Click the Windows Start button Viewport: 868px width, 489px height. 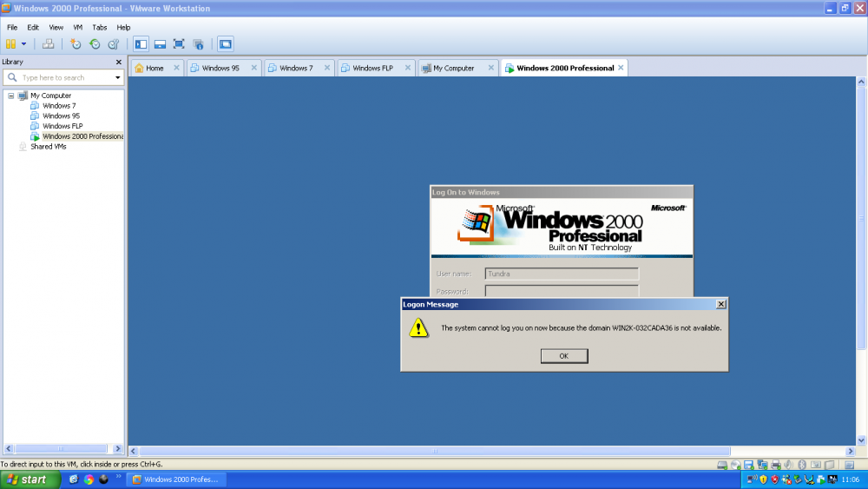tap(30, 479)
